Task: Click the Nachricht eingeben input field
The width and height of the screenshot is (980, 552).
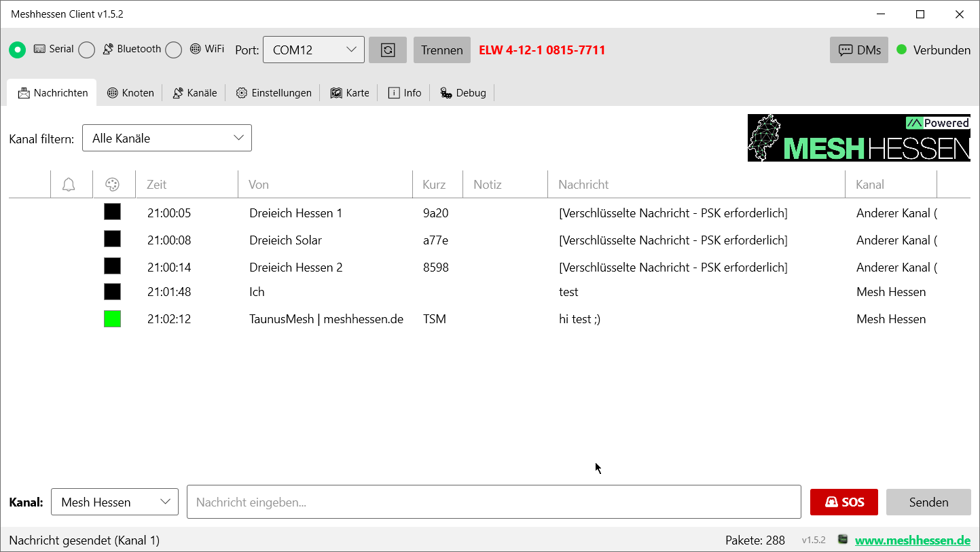Action: click(x=494, y=502)
